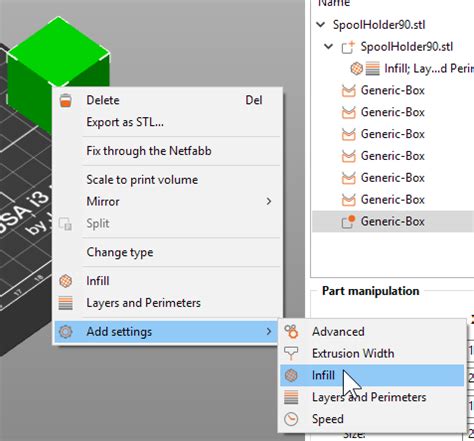Collapse the nested SpoolHolder90.stl part node
Screen dimensions: 474x441
pyautogui.click(x=329, y=46)
